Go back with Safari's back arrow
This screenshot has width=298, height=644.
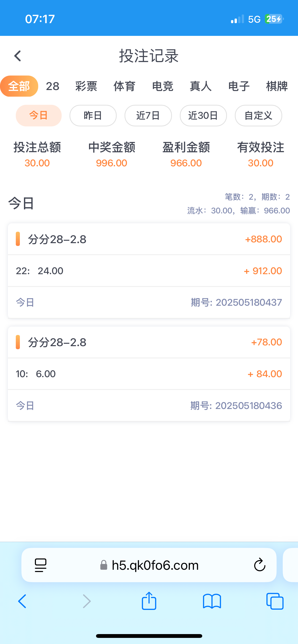[22, 601]
